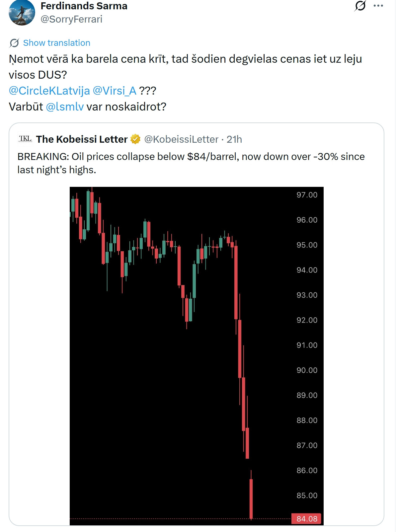The image size is (397, 532).
Task: Click The Kobeissi Letter account name
Action: click(82, 139)
